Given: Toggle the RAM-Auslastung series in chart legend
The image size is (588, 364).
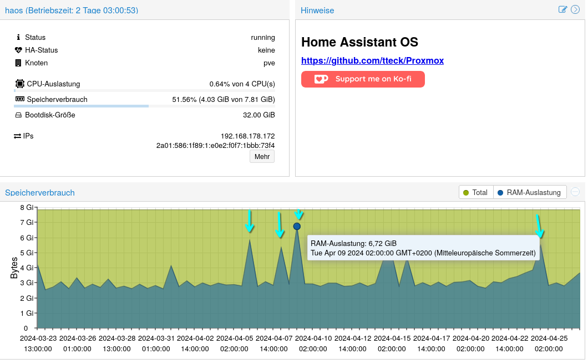Looking at the screenshot, I should pyautogui.click(x=530, y=192).
